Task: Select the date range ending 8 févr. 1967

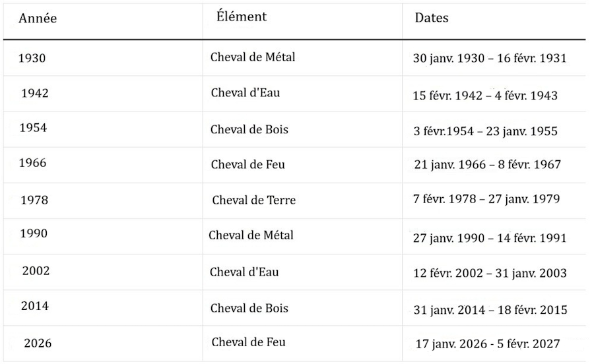Action: (x=487, y=165)
